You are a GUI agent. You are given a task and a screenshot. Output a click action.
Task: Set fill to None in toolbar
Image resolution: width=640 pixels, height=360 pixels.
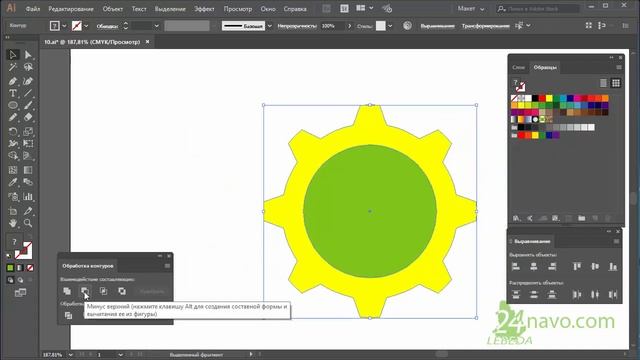pos(30,268)
